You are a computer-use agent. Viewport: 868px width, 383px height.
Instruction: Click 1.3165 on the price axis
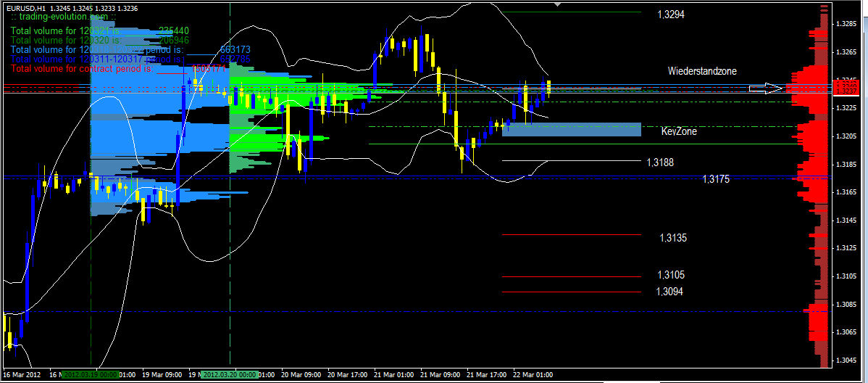click(x=847, y=192)
